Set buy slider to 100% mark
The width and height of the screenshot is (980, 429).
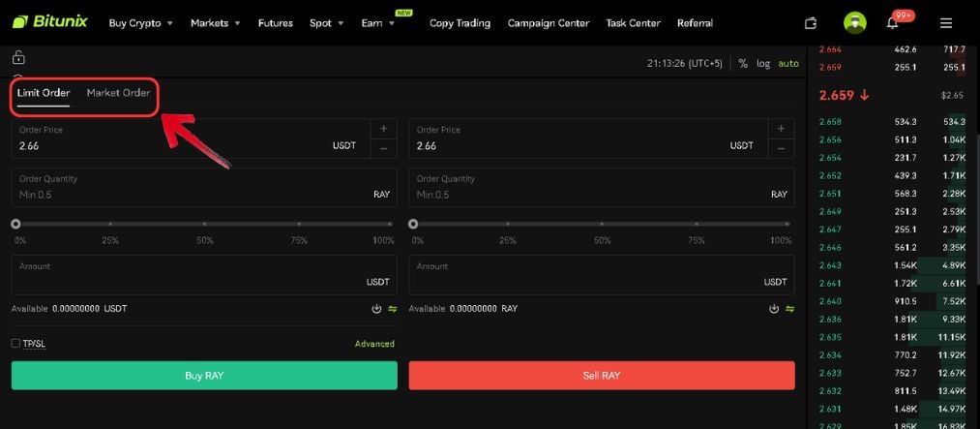(390, 224)
